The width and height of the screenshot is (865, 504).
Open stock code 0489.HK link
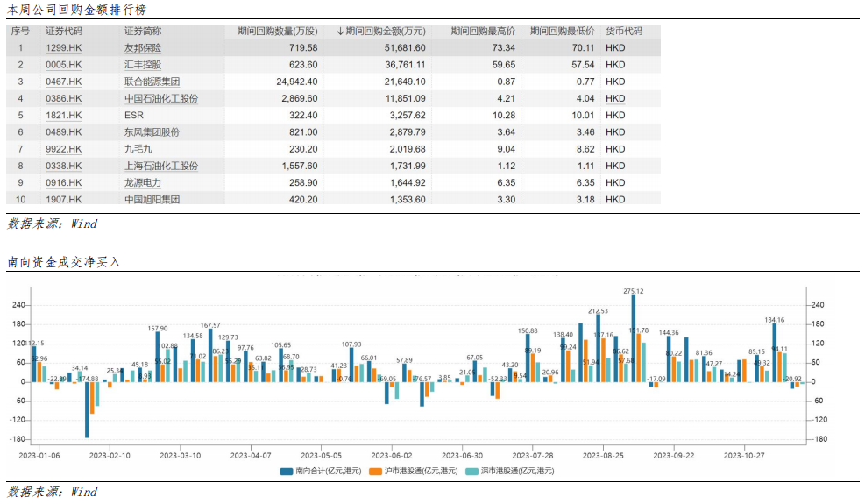coord(63,132)
